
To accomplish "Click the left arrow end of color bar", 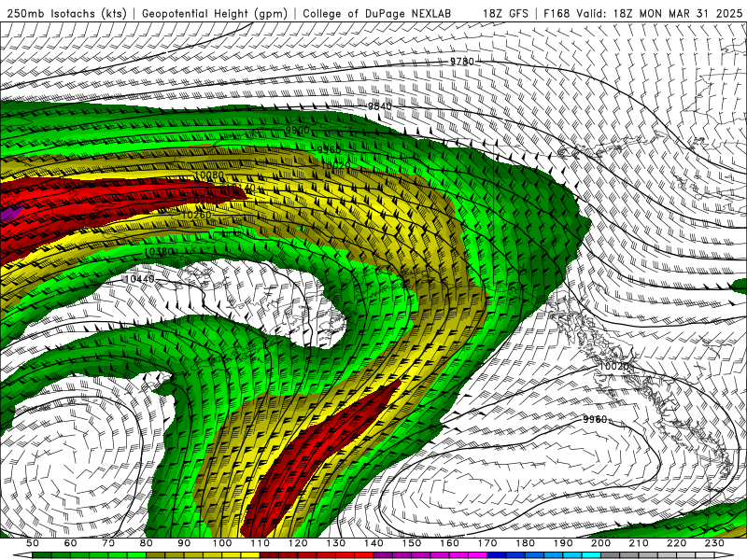I will coord(22,555).
